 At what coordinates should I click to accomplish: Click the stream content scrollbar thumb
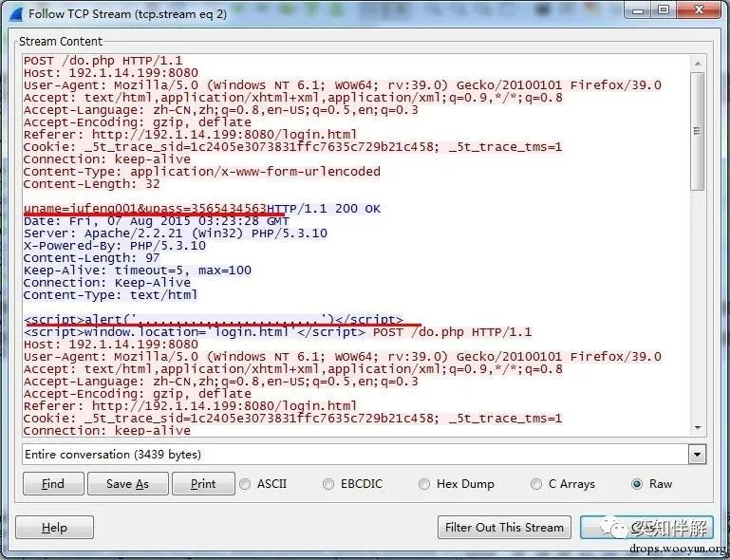[x=697, y=131]
